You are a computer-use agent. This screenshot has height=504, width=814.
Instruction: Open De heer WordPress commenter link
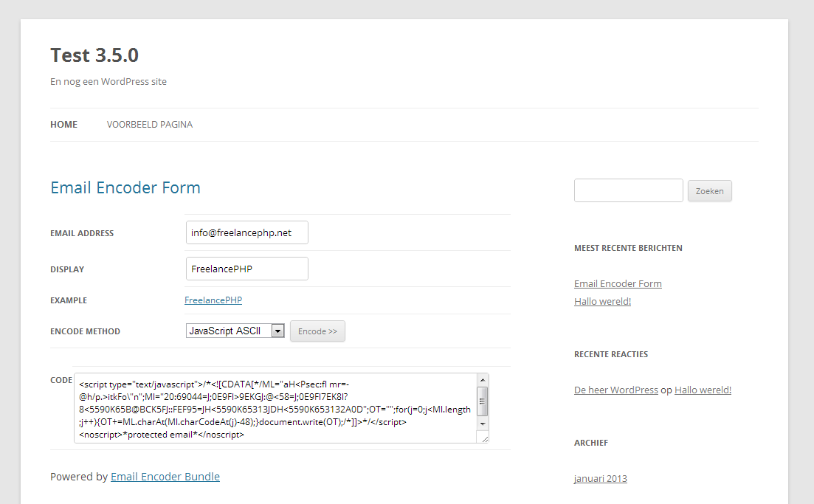616,390
